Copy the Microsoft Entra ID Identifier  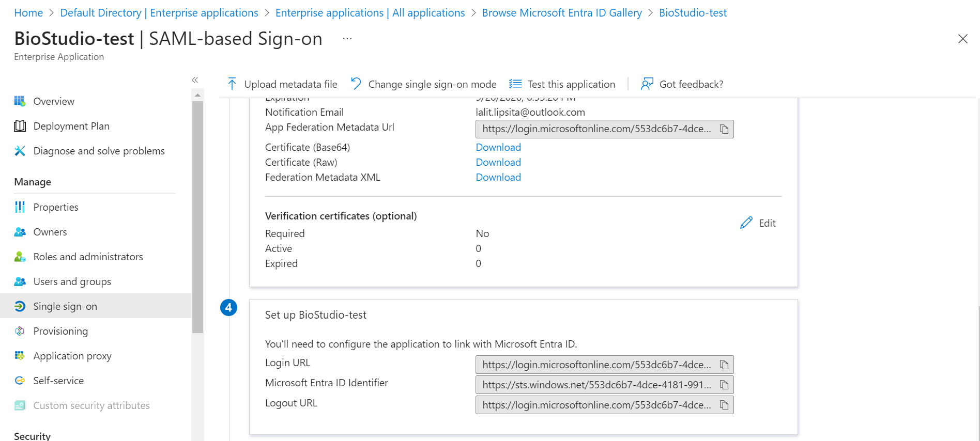pos(724,385)
